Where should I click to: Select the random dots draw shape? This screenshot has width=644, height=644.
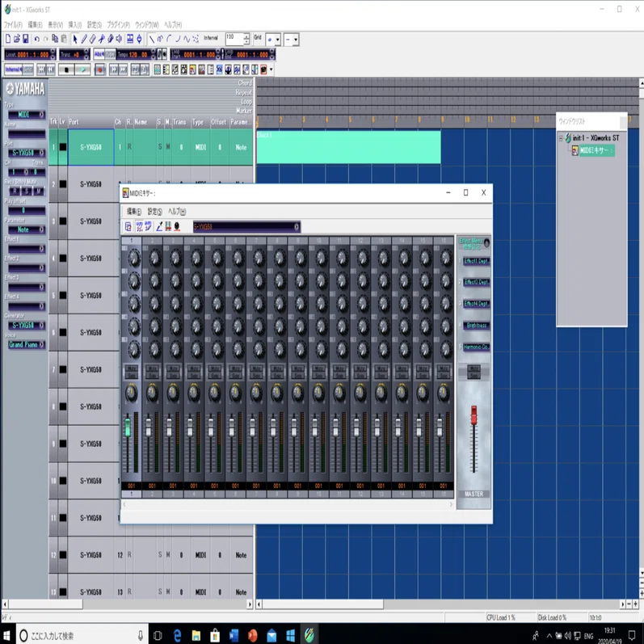coord(196,39)
